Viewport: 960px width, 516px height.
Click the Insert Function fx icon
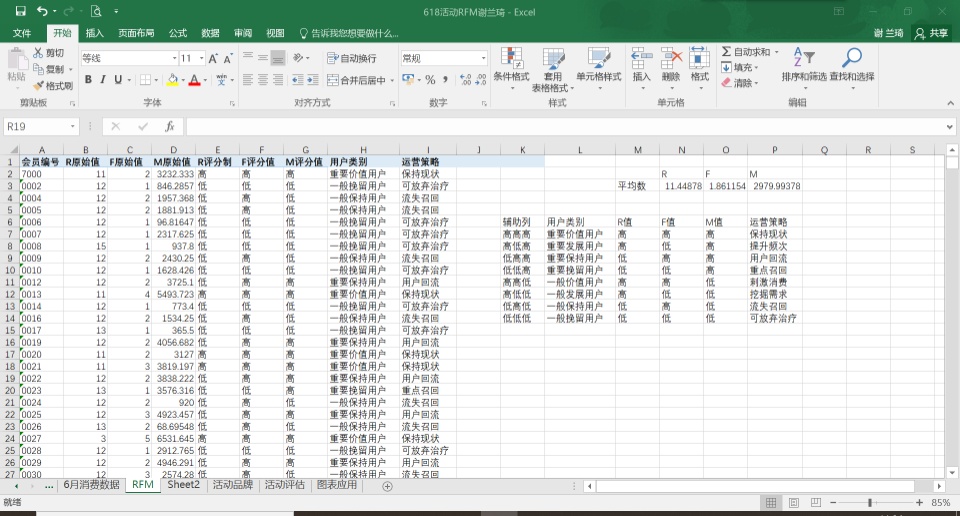click(x=170, y=127)
